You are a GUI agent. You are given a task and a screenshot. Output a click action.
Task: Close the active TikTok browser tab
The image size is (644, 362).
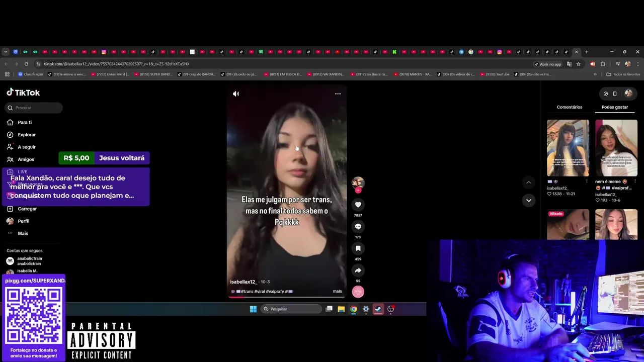[577, 52]
